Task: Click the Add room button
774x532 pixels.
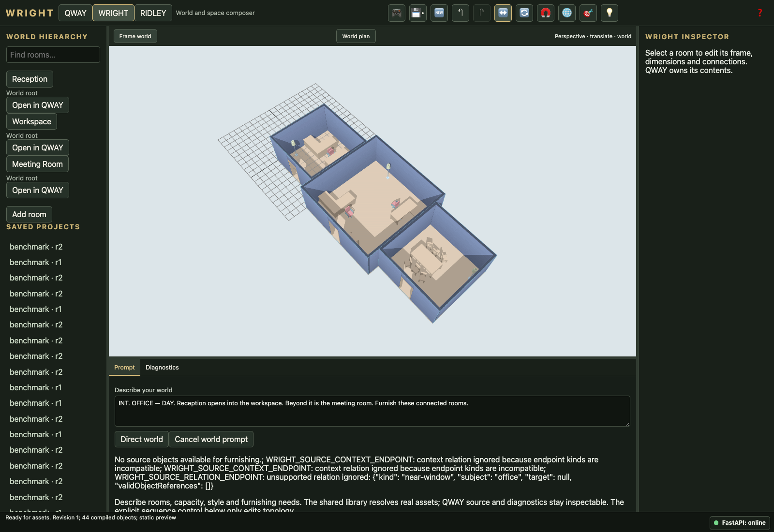Action: tap(29, 214)
